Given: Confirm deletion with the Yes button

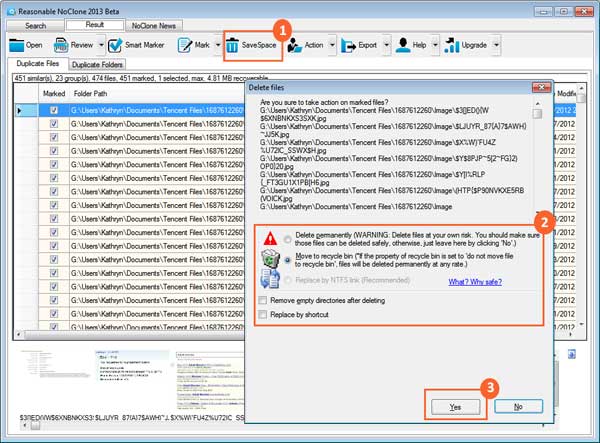Looking at the screenshot, I should coord(455,407).
